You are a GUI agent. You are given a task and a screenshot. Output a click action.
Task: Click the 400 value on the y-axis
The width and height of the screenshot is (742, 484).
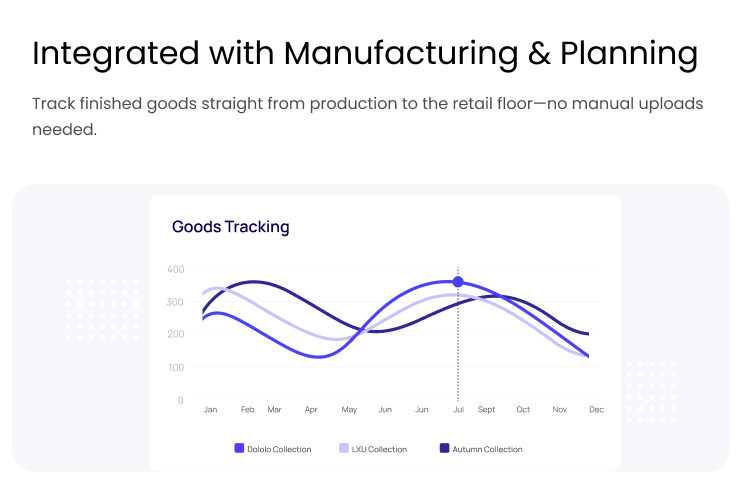tap(175, 269)
